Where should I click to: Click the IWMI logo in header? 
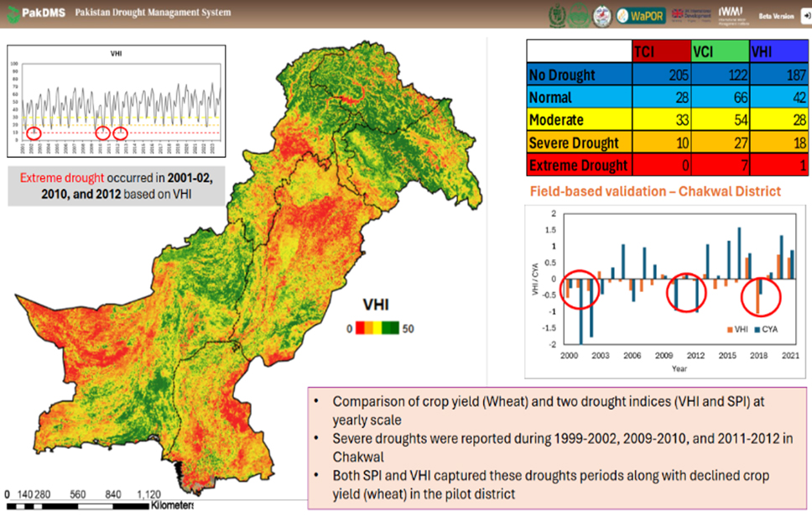(x=731, y=14)
